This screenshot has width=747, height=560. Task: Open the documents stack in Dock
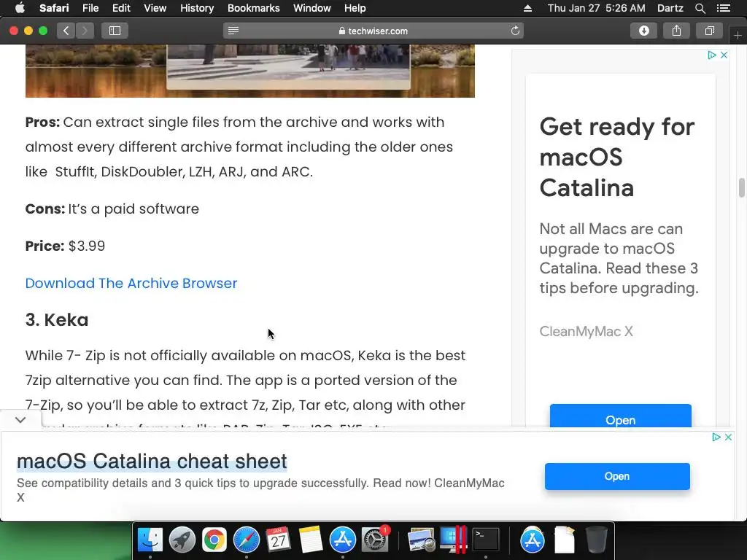(565, 540)
